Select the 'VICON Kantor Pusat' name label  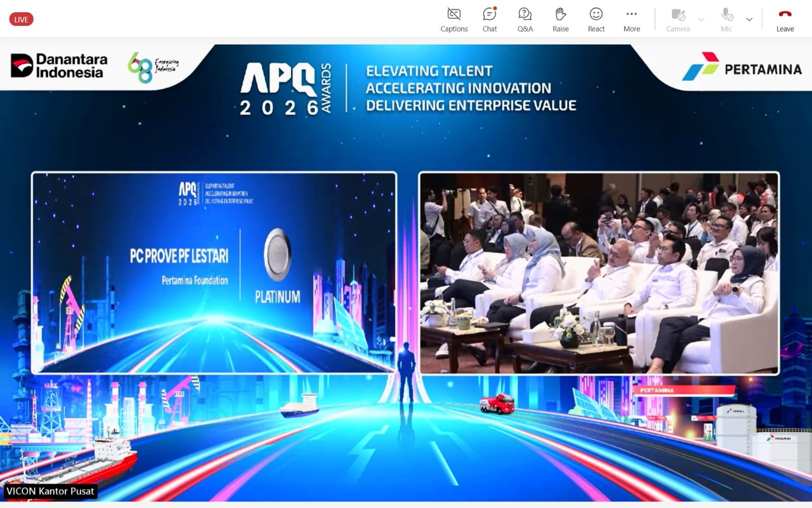coord(50,491)
